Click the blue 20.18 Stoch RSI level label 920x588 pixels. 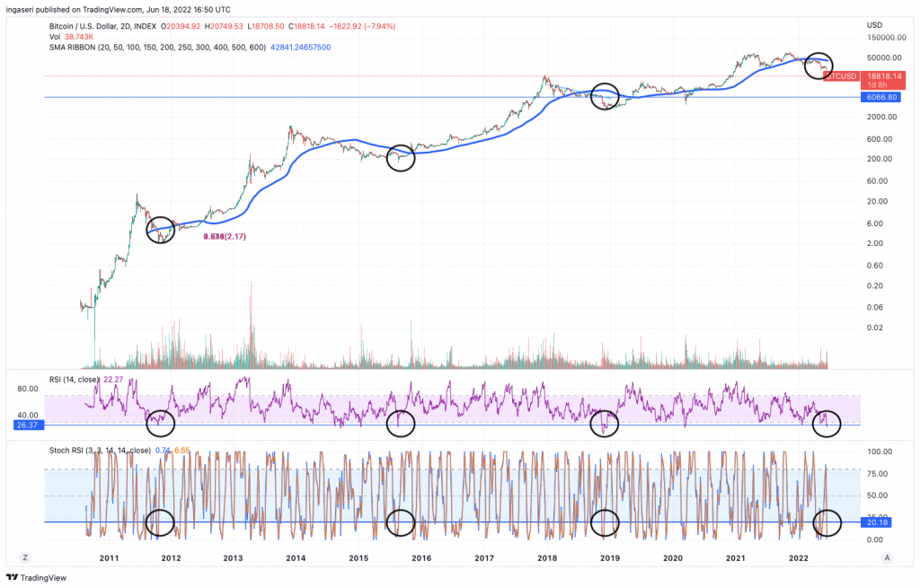pos(878,522)
